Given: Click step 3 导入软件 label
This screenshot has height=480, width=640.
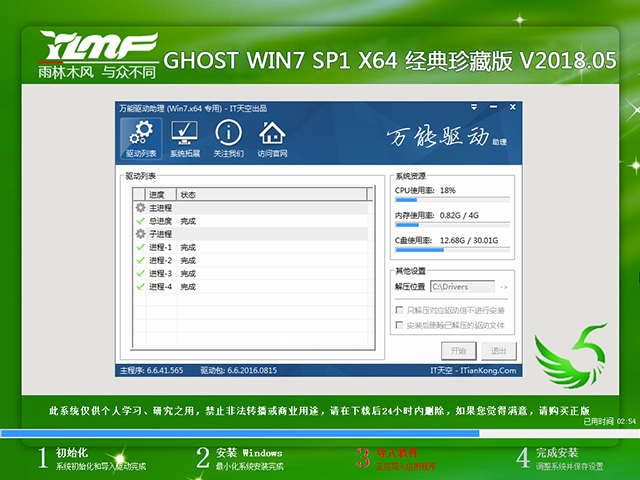Looking at the screenshot, I should (x=397, y=453).
